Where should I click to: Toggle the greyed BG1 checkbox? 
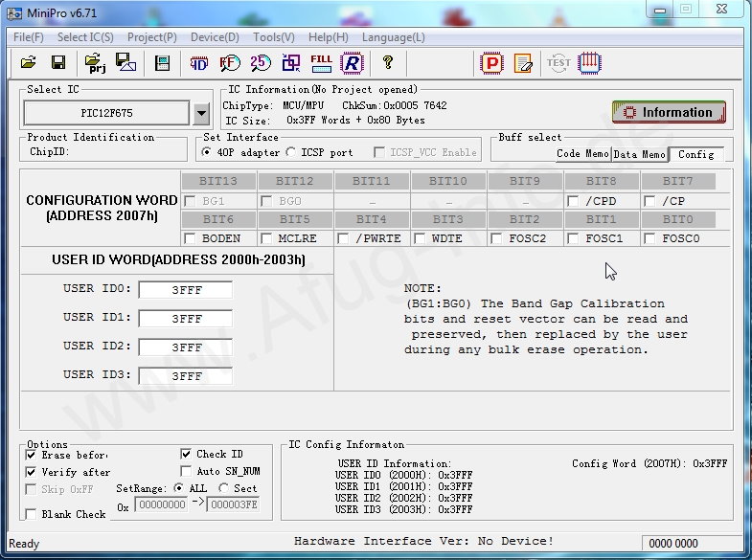click(190, 201)
